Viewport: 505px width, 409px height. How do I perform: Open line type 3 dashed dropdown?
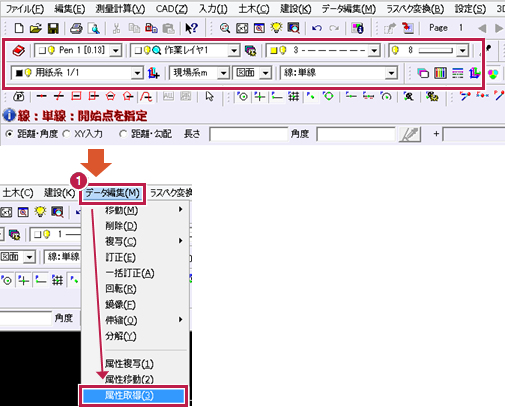(x=374, y=51)
